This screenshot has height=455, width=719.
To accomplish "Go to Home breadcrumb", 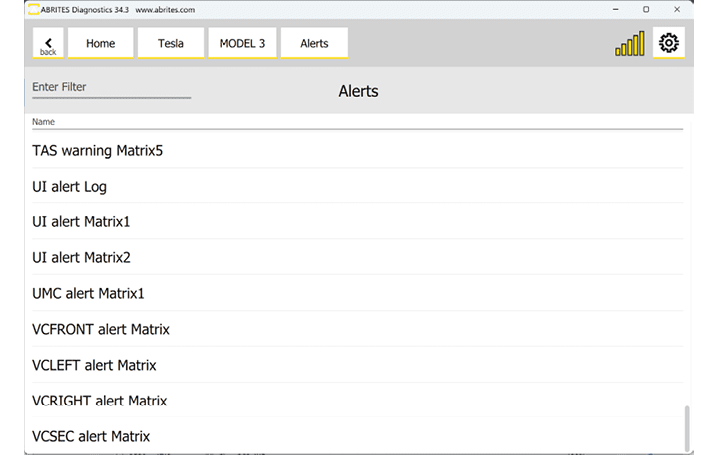I will [x=100, y=44].
